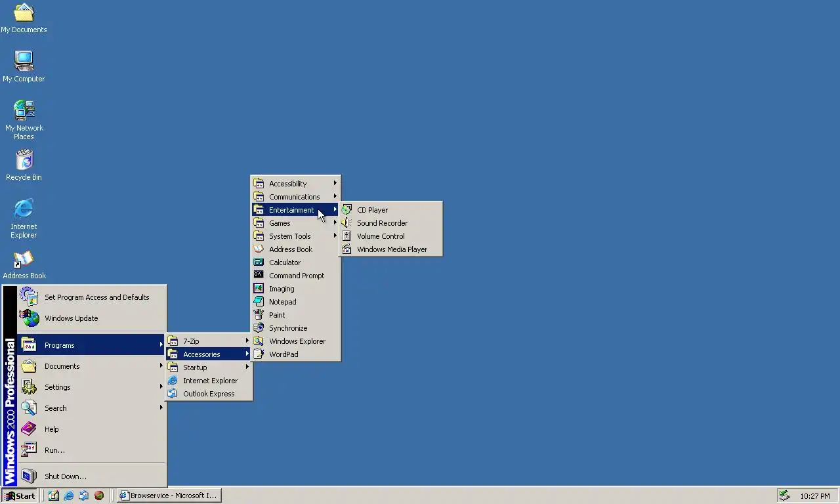Click the Notepad icon
This screenshot has width=840, height=504.
click(x=259, y=302)
